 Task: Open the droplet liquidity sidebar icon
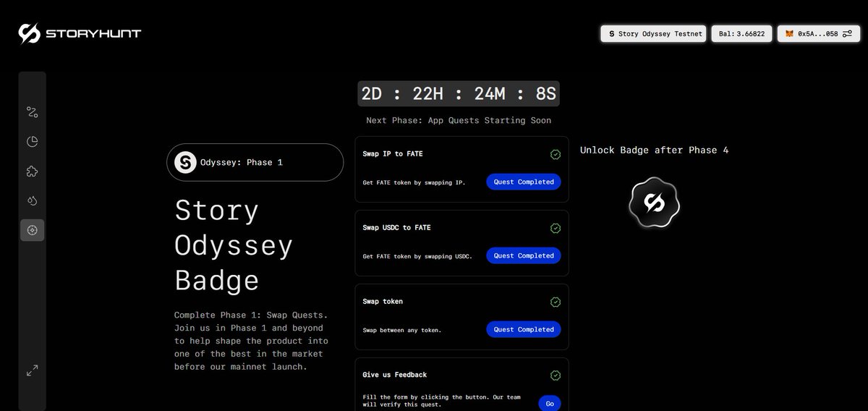(32, 200)
